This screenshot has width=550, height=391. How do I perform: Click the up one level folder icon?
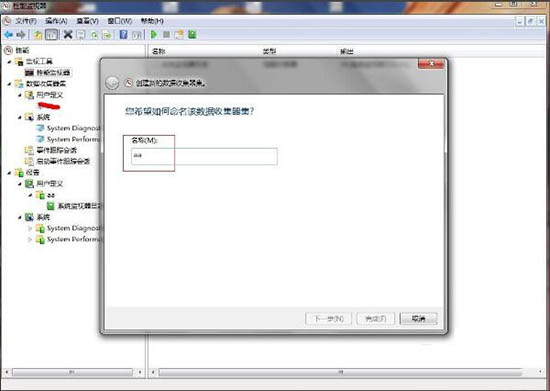38,34
